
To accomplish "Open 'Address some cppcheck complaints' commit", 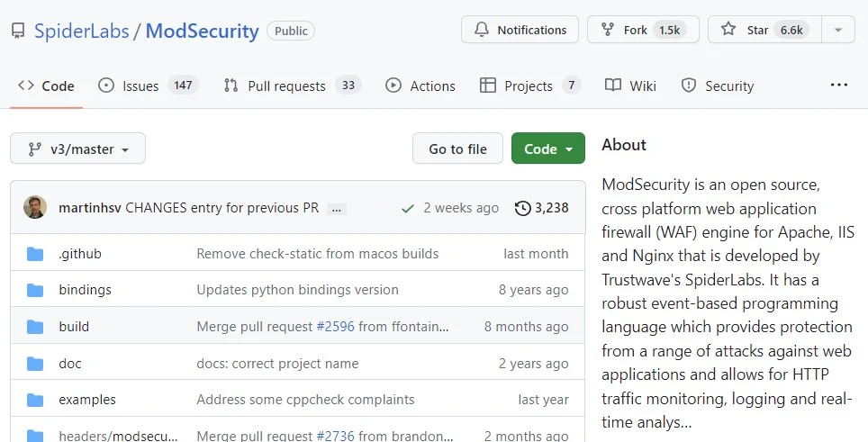I will 305,400.
